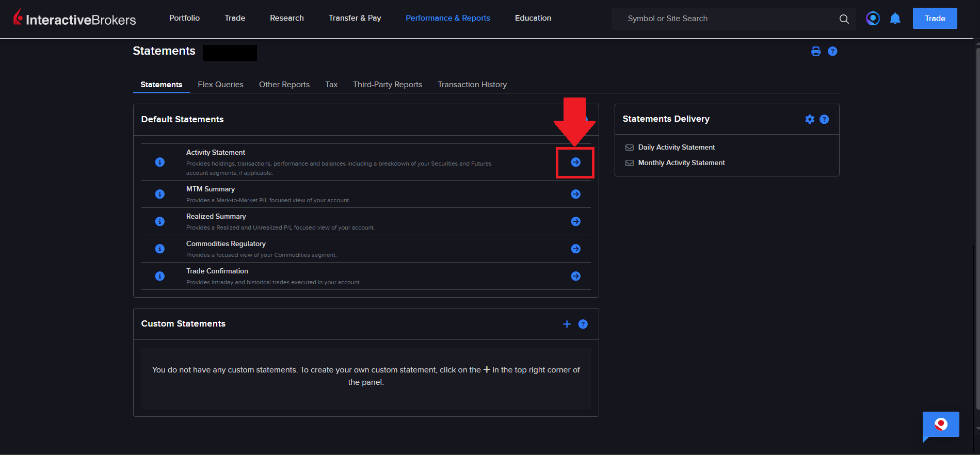Open the notifications bell
Viewport: 980px width, 455px height.
point(895,19)
